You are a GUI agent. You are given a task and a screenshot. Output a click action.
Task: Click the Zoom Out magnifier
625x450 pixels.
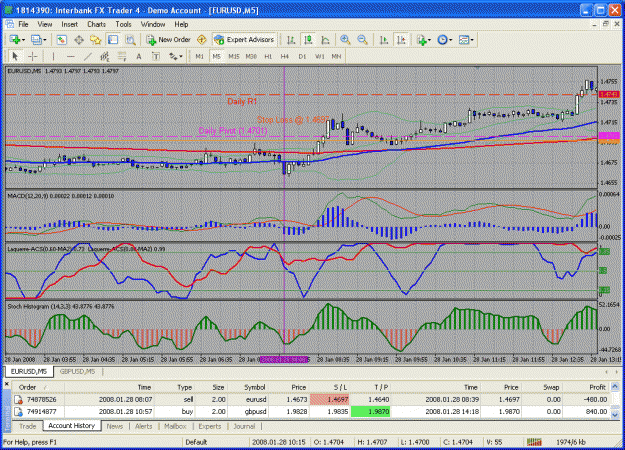[362, 40]
